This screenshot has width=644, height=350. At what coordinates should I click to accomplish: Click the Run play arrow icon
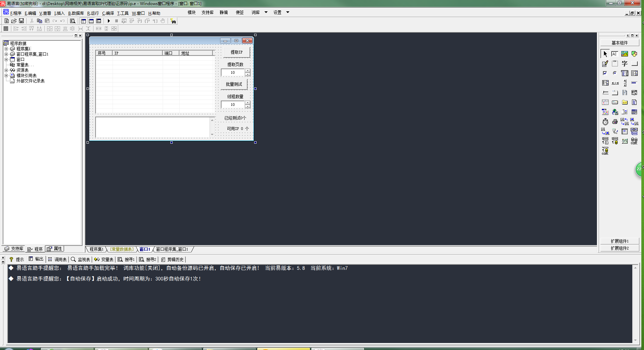click(x=109, y=21)
